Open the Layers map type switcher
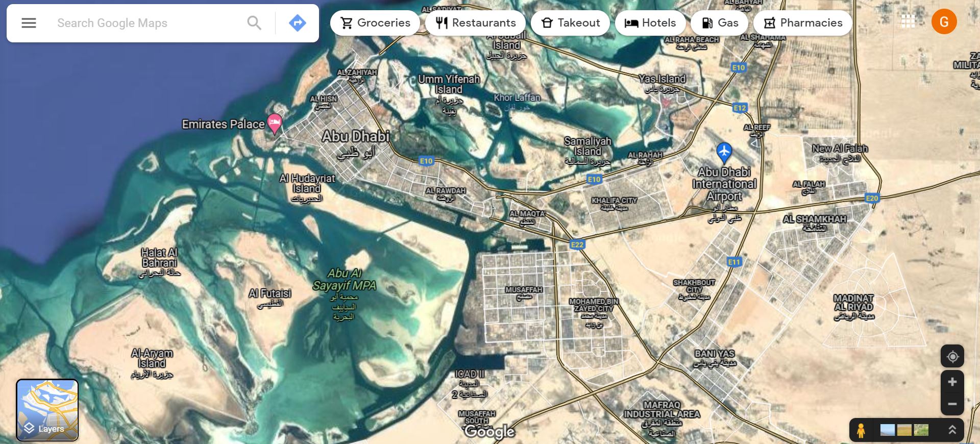Image resolution: width=980 pixels, height=444 pixels. (47, 410)
